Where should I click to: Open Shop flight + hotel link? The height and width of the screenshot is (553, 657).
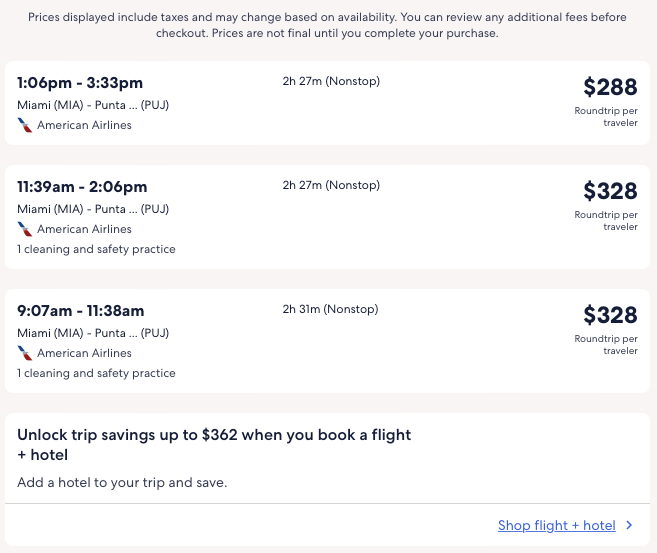click(x=556, y=525)
